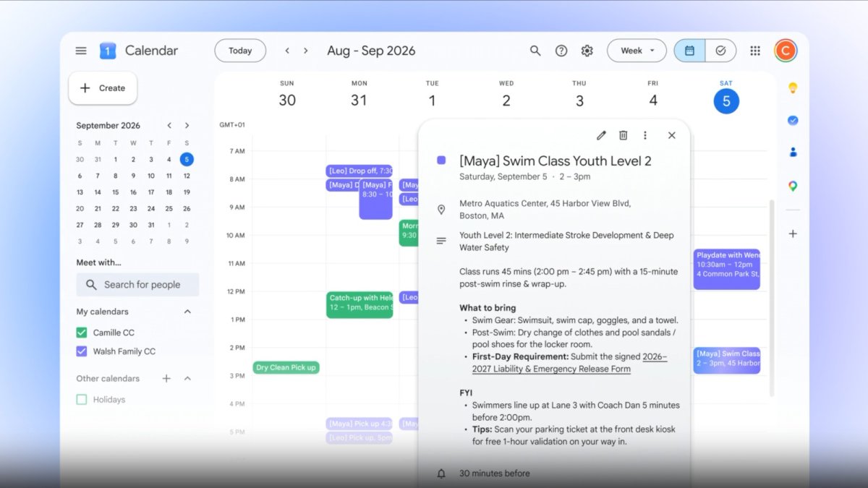Mini calendar previous month arrow

169,126
